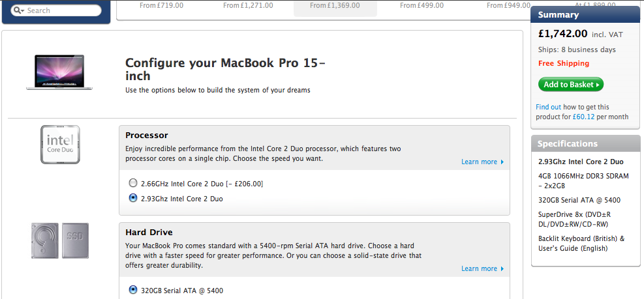Click the hard disk drive icon
This screenshot has width=644, height=299.
point(44,240)
